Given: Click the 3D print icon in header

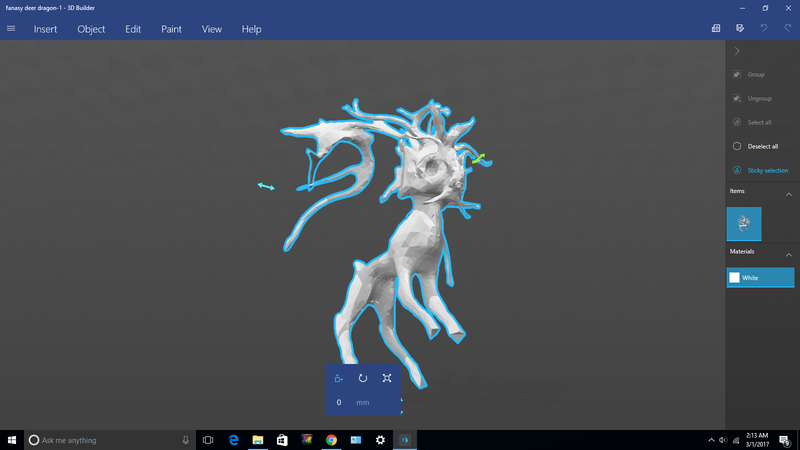Looking at the screenshot, I should click(716, 29).
